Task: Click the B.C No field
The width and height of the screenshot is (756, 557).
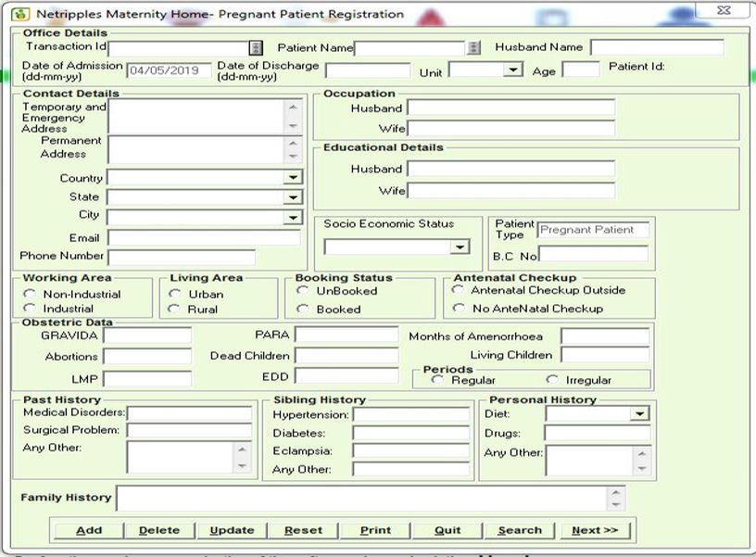Action: tap(594, 254)
